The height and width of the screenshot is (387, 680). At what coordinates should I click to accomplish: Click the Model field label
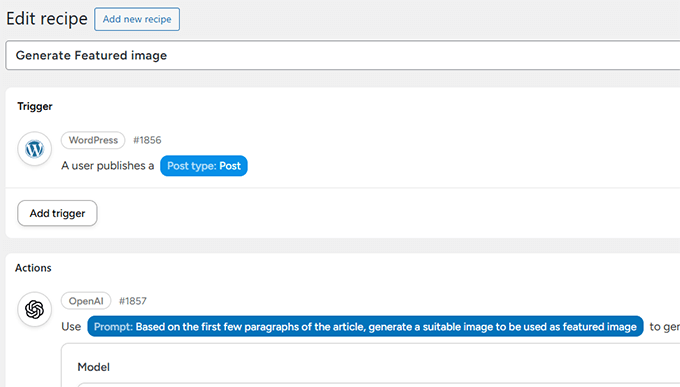(x=93, y=367)
